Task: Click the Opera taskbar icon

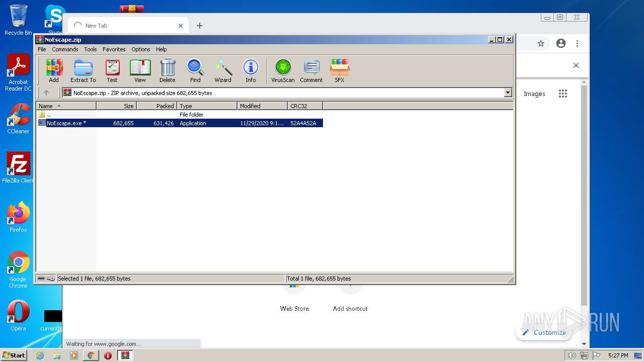Action: pyautogui.click(x=108, y=355)
